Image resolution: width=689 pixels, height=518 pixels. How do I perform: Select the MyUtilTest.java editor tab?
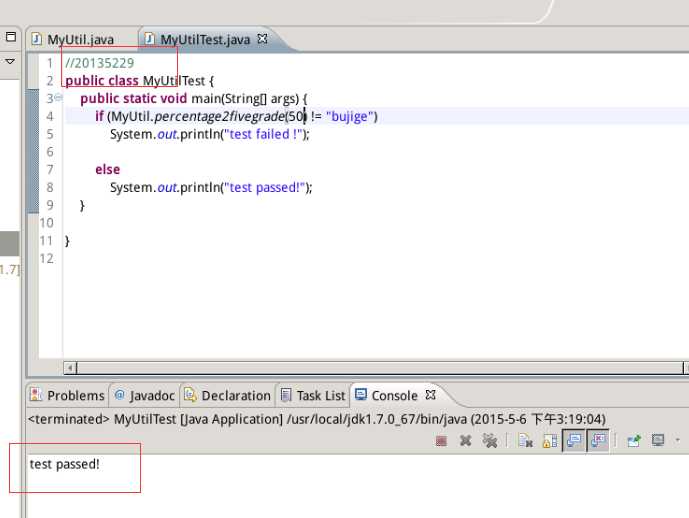coord(204,40)
